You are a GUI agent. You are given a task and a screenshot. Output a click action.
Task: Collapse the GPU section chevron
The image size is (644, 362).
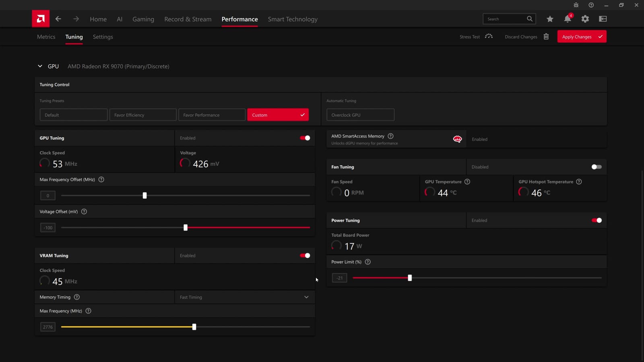40,66
